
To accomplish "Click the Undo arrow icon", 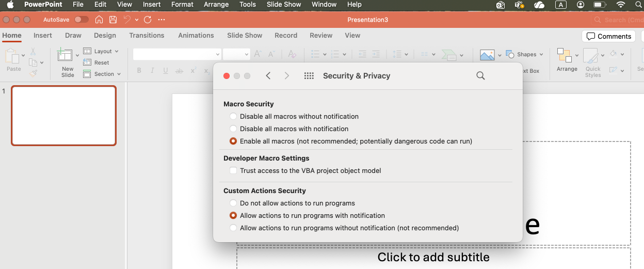I will tap(127, 20).
